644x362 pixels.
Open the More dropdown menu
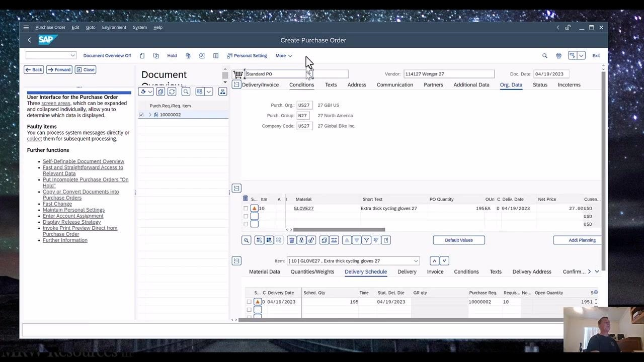click(284, 56)
